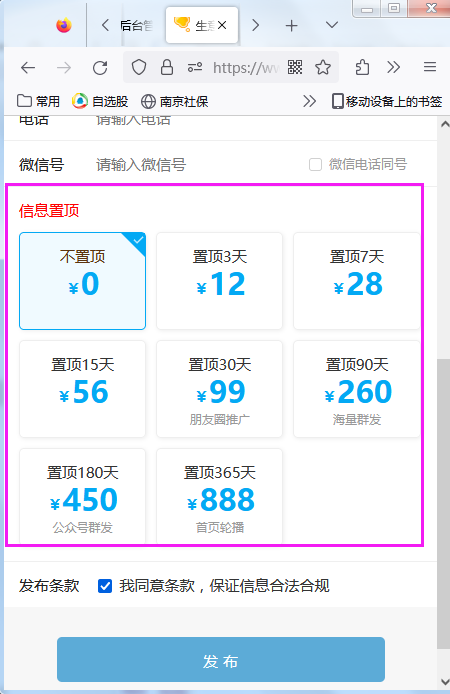
Task: Expand more toolbar tools chevron
Action: click(x=393, y=67)
